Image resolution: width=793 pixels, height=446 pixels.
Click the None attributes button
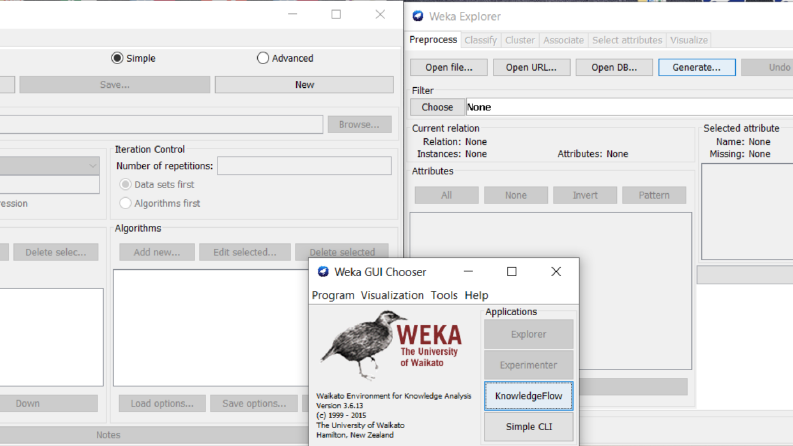tap(516, 195)
